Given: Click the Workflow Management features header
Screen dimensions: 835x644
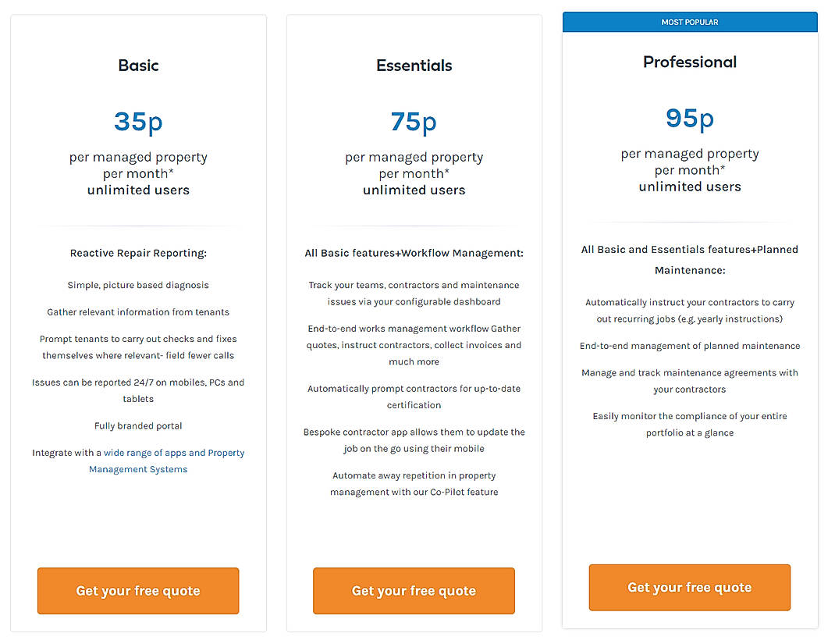Looking at the screenshot, I should 414,253.
